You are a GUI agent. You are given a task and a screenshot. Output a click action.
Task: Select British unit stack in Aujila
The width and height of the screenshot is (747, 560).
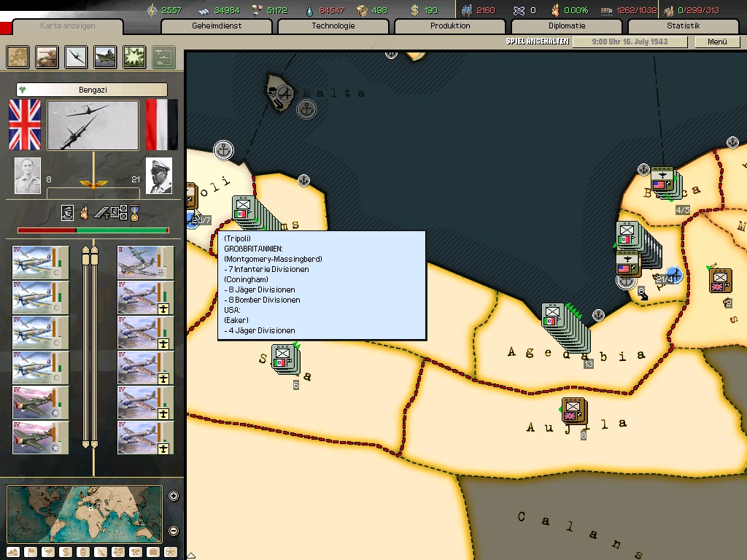coord(574,411)
